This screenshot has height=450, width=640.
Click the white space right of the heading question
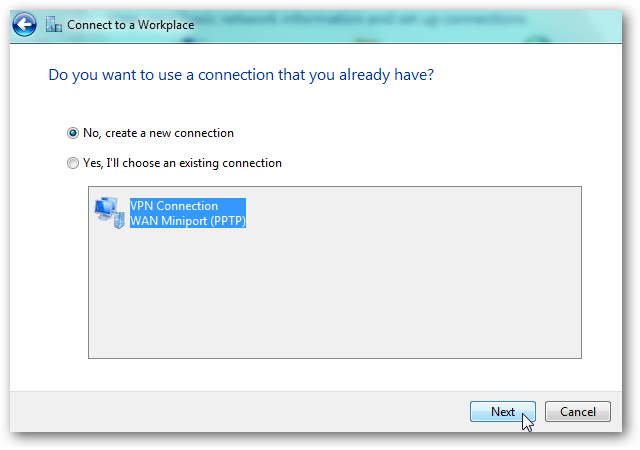[x=540, y=75]
